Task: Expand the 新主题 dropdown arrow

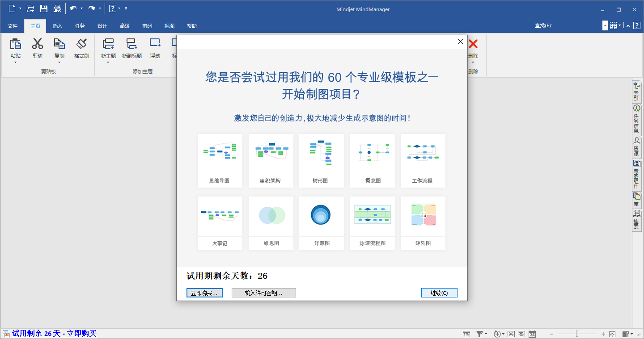Action: 108,62
